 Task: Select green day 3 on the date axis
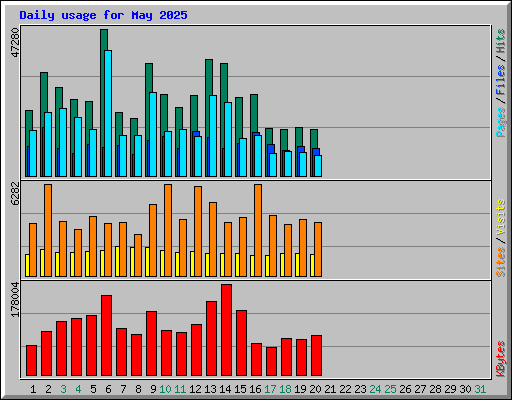[x=63, y=389]
